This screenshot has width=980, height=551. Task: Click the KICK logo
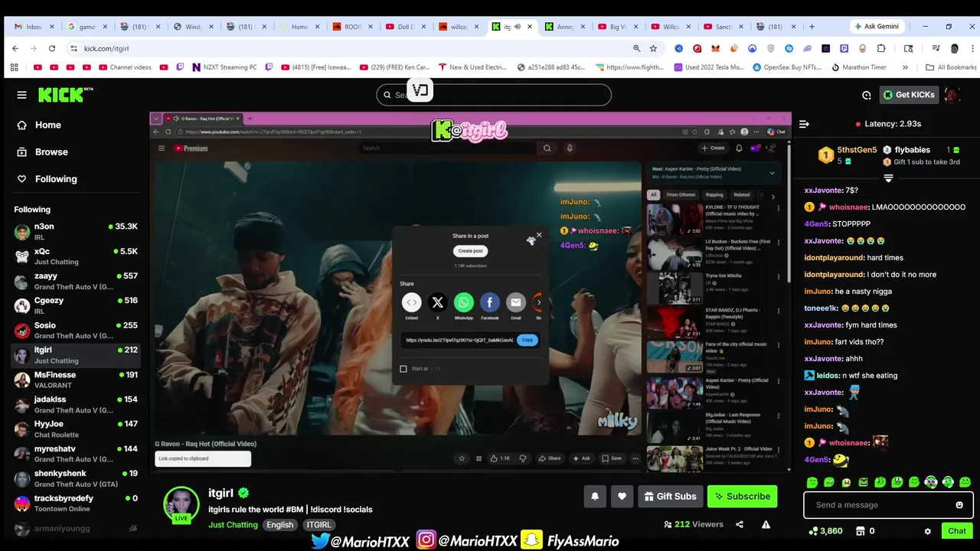pyautogui.click(x=65, y=95)
